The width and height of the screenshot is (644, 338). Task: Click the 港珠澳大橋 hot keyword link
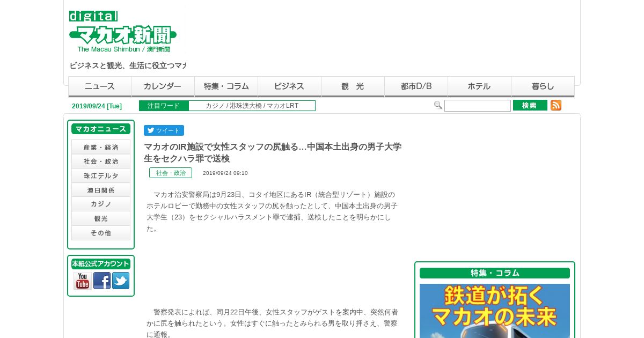point(246,106)
